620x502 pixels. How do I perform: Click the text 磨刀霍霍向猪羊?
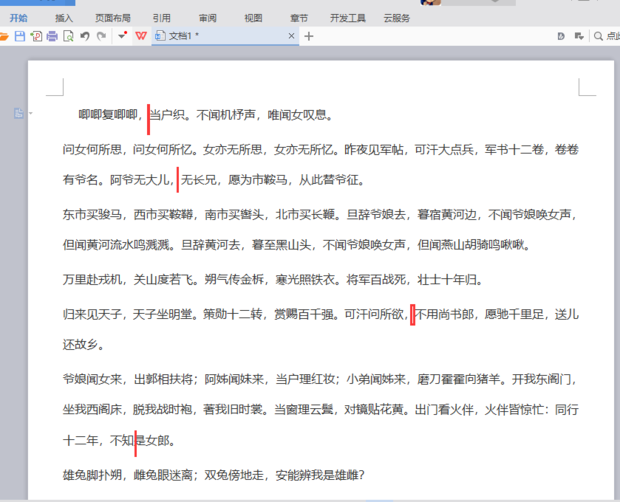point(459,379)
